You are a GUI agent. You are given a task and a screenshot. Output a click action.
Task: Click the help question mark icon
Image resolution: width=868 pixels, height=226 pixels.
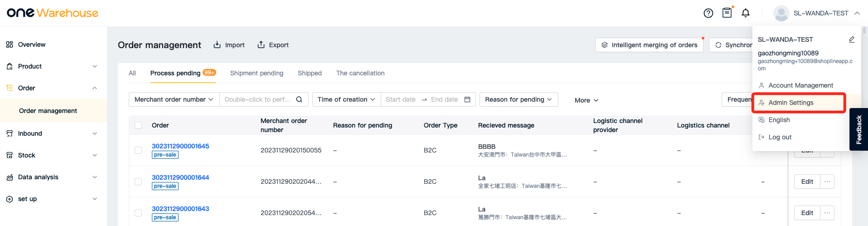[708, 13]
